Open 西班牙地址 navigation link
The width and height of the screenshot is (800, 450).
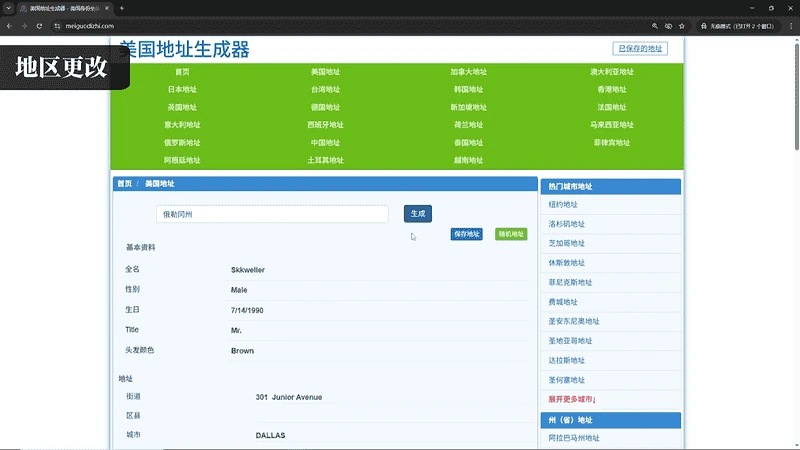pyautogui.click(x=326, y=124)
